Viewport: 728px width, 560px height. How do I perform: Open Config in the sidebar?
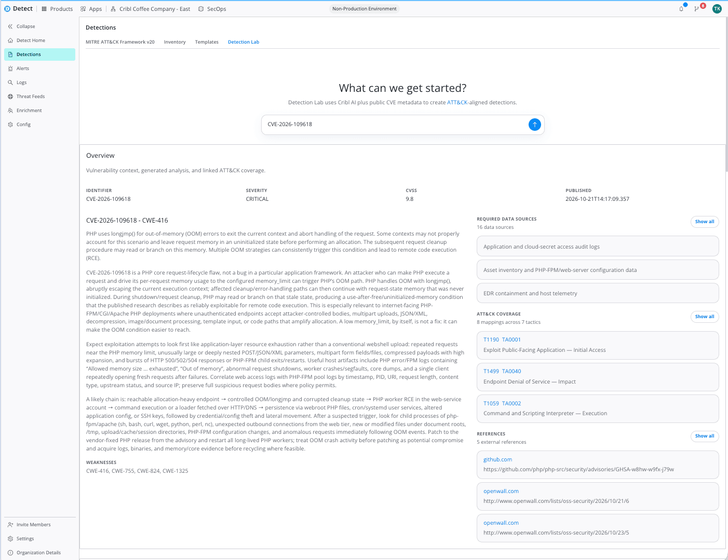click(x=39, y=125)
